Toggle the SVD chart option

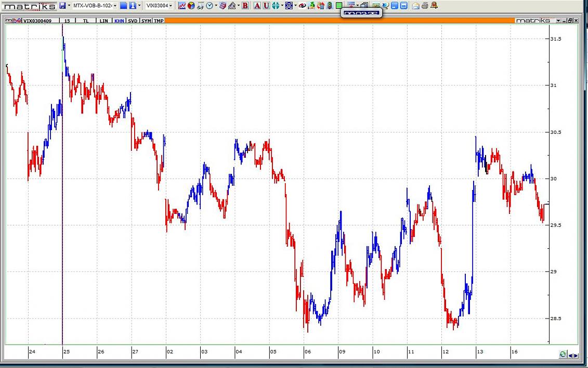(133, 21)
